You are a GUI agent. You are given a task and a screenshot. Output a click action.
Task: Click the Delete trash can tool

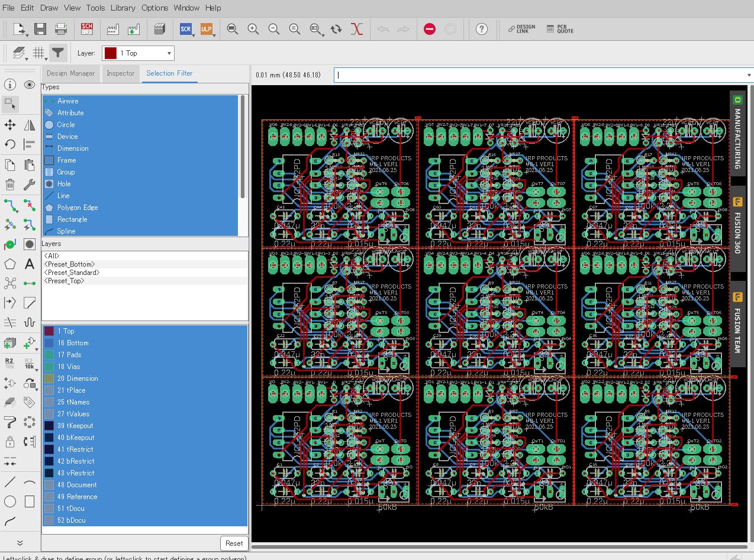click(10, 185)
